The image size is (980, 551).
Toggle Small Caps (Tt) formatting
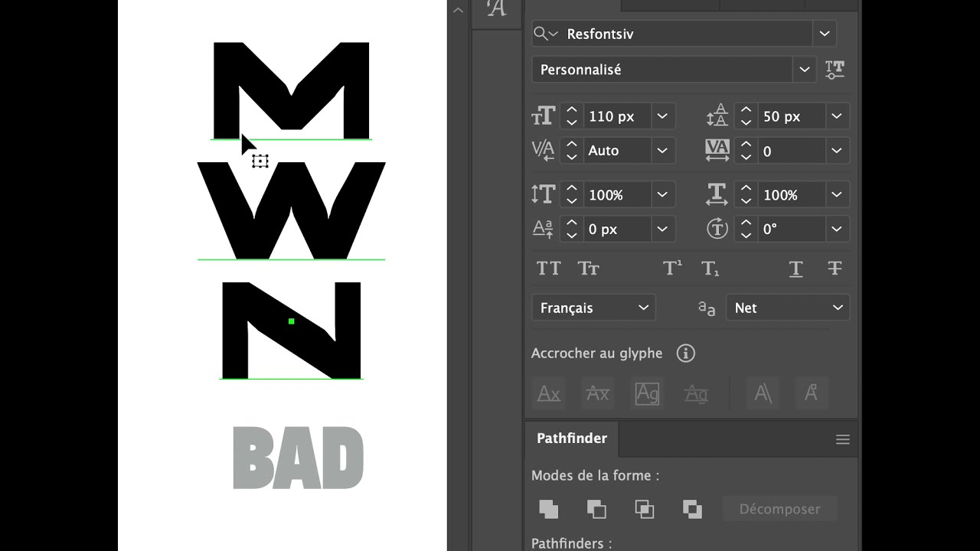588,269
